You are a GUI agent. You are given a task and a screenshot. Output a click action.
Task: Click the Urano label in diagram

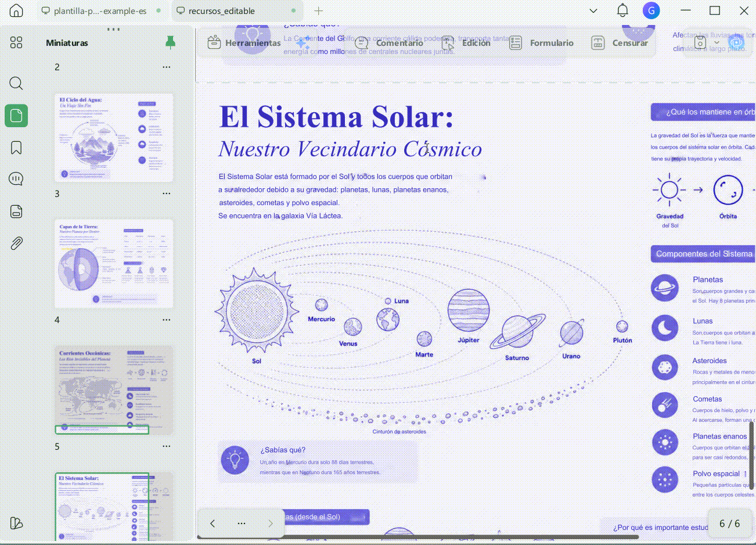pyautogui.click(x=571, y=356)
